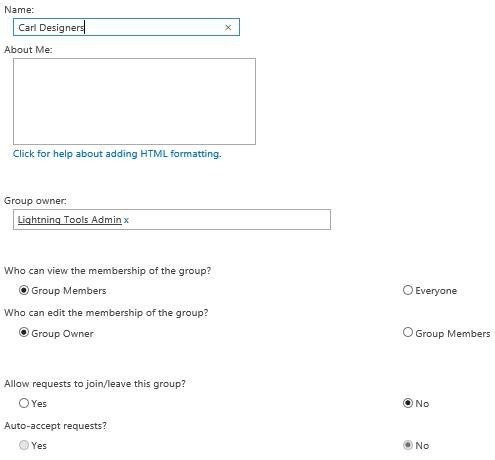Click the About Me: label
The image size is (495, 460).
[28, 50]
